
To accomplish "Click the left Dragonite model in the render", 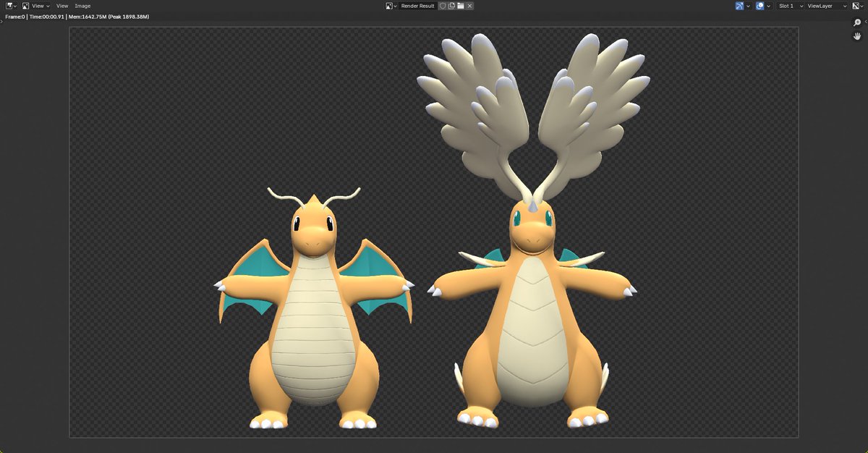I will pos(314,308).
